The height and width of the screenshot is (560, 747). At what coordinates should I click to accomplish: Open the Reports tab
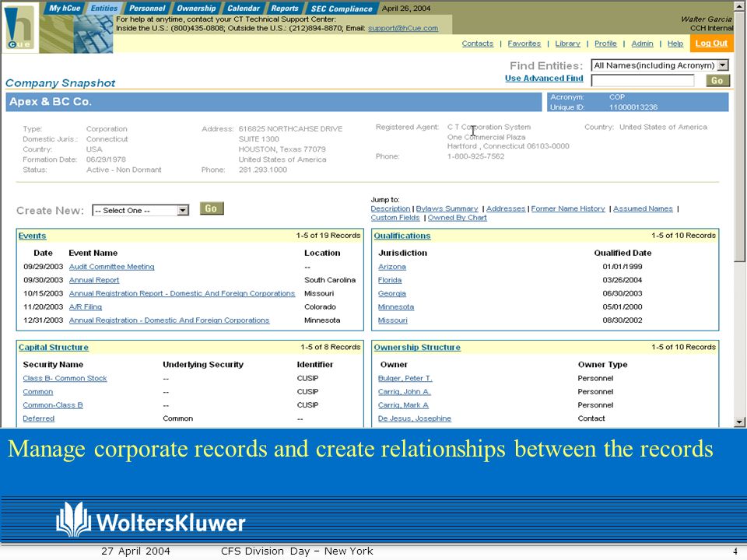coord(285,8)
